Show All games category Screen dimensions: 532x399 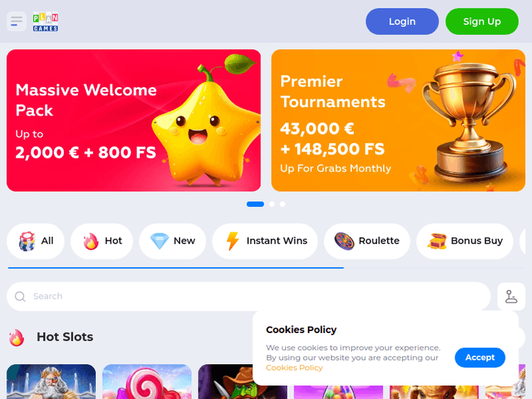pos(35,241)
